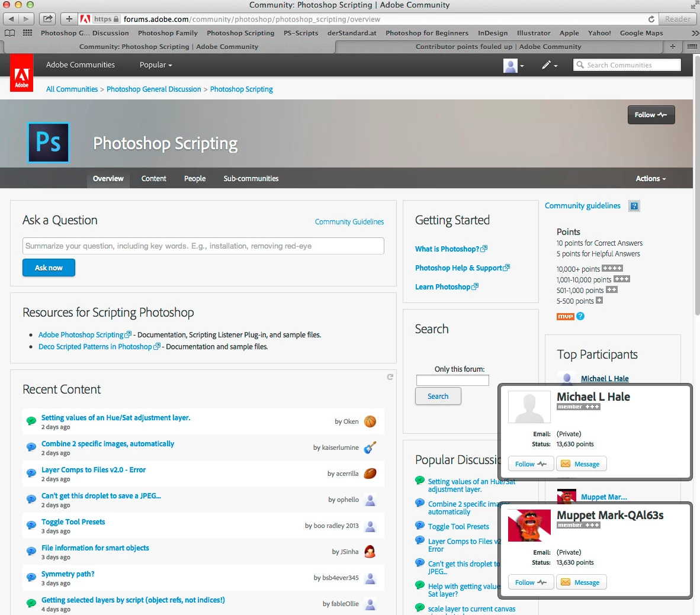Click bsb4ever345's avatar
Image resolution: width=700 pixels, height=615 pixels.
pyautogui.click(x=370, y=578)
